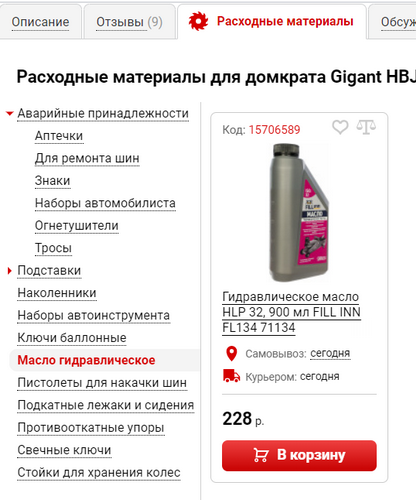Select the Масло гидравлическое category

(86, 360)
